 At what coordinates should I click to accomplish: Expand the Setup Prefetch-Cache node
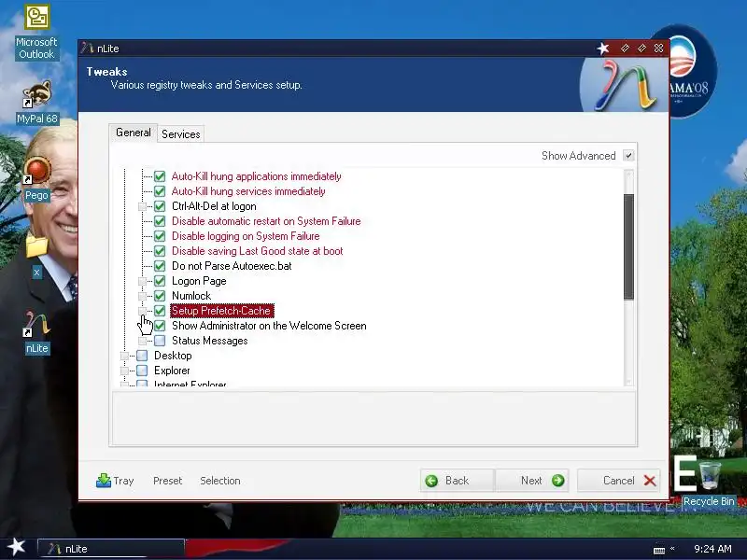click(142, 311)
